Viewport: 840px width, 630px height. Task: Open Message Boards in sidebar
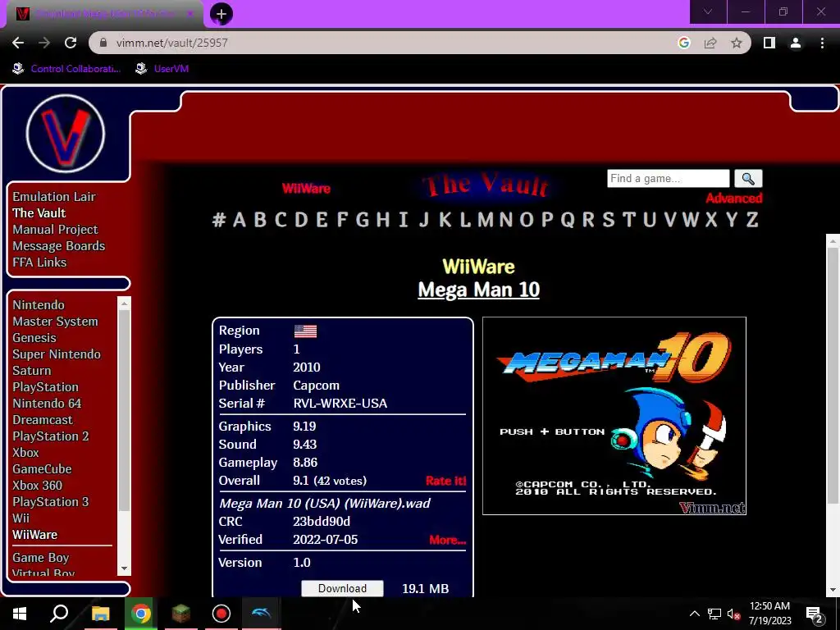[59, 246]
